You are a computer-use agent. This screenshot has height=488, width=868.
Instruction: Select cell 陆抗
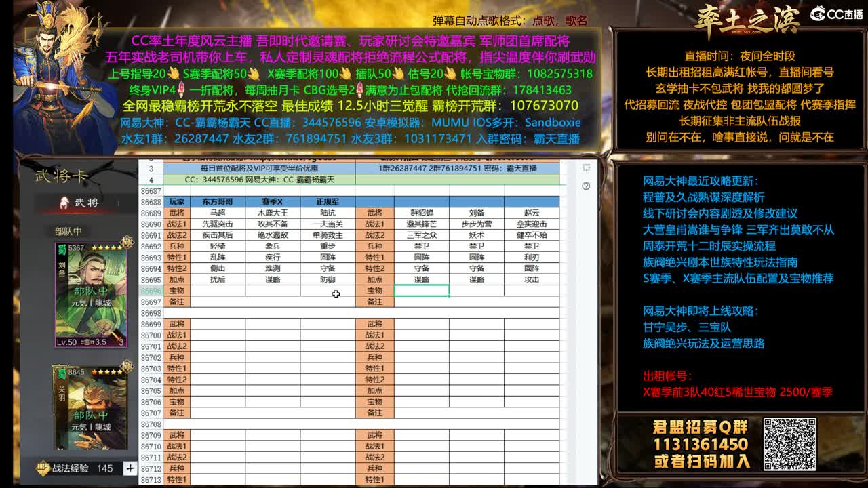[328, 213]
